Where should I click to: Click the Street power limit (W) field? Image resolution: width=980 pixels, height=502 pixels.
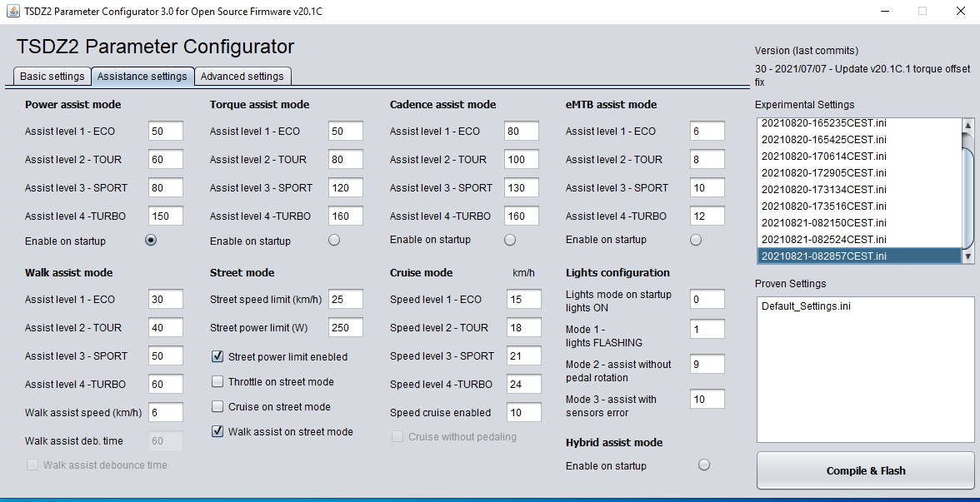click(x=346, y=327)
